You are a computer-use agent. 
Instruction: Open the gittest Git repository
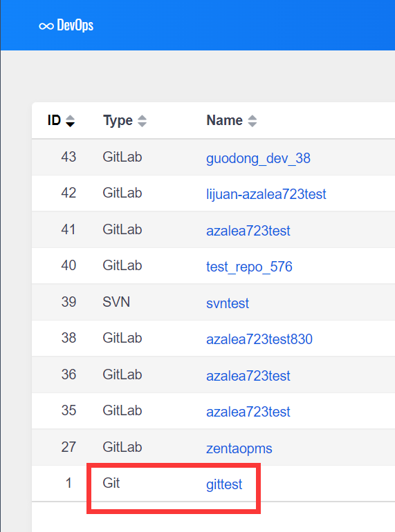[x=224, y=484]
